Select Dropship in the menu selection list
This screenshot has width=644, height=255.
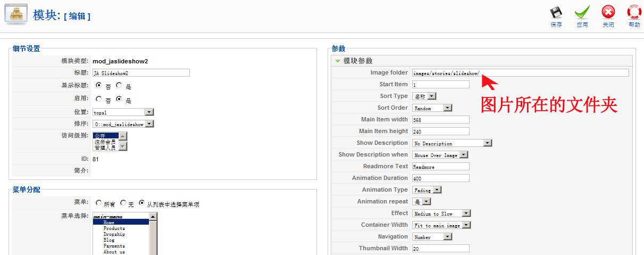tap(114, 234)
